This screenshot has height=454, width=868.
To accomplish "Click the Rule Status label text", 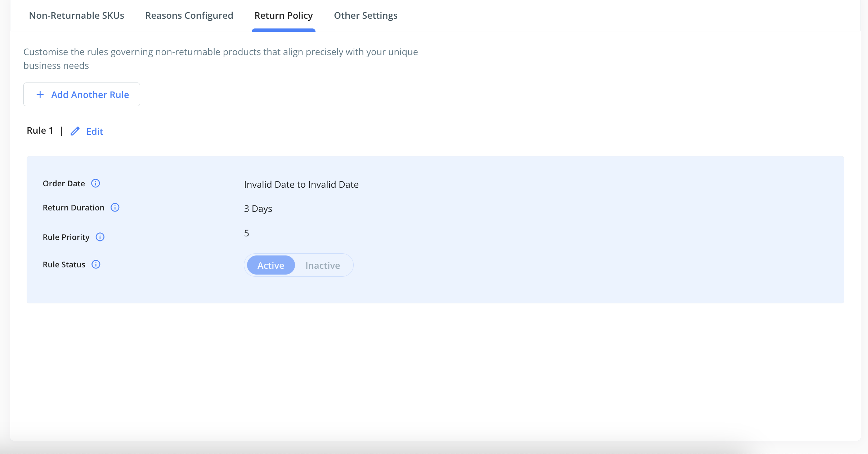I will tap(64, 264).
